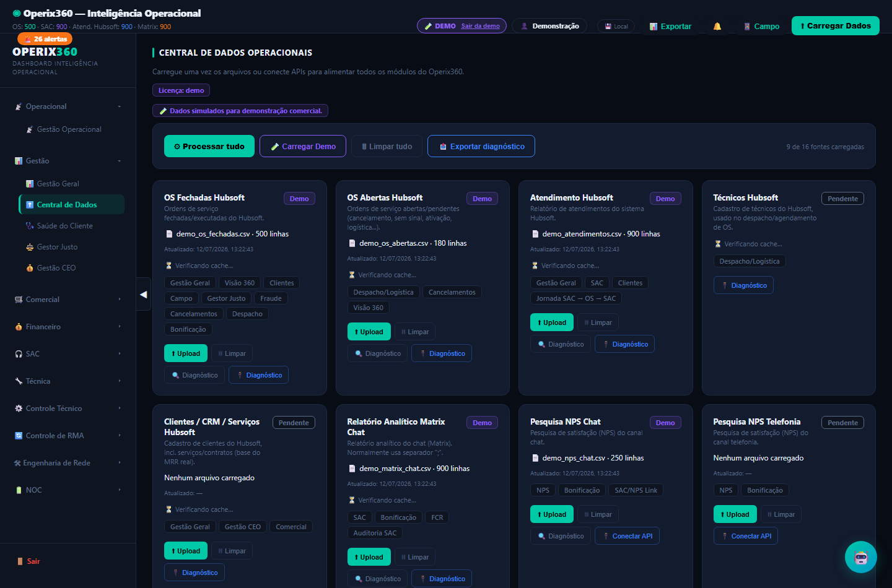
Task: Open the orange 26 alertas badge
Action: click(45, 39)
